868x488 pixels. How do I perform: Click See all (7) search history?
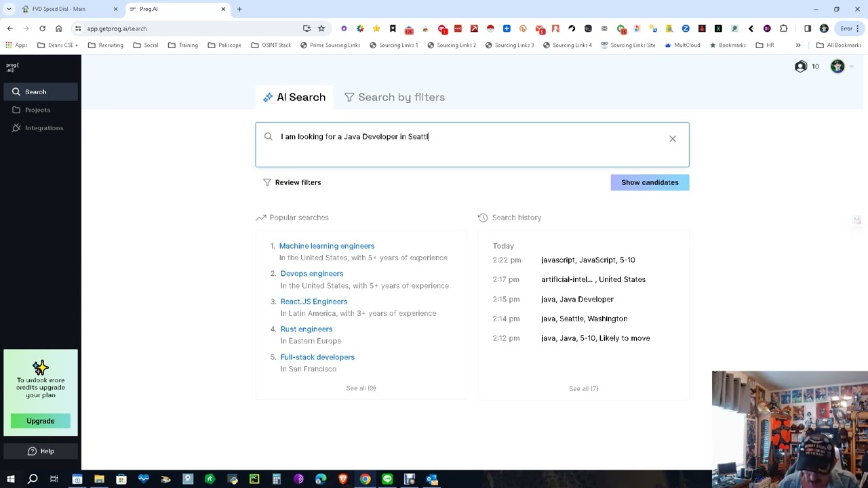coord(583,389)
